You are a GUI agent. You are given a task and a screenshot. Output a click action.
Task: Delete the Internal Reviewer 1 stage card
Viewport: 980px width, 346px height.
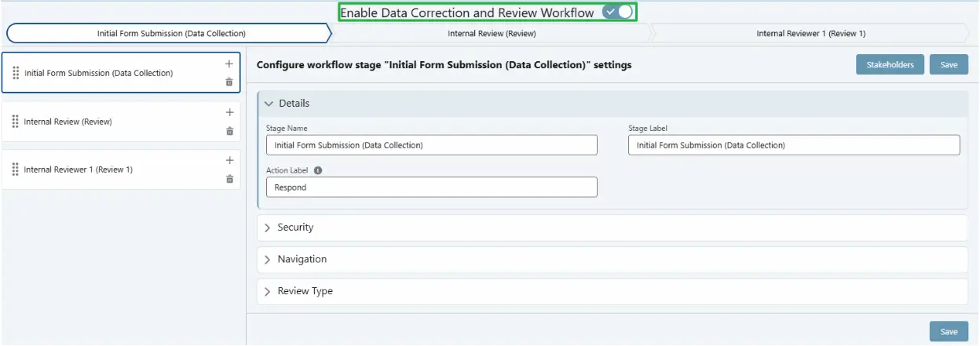click(229, 179)
